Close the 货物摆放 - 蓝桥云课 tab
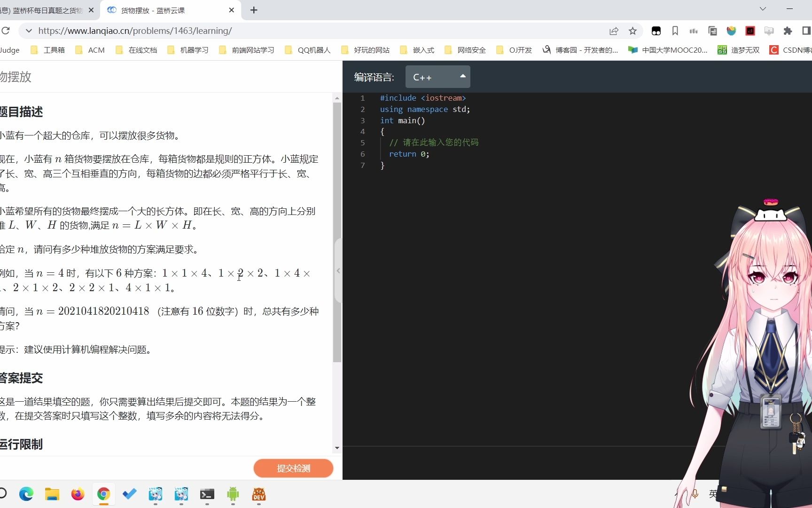This screenshot has height=508, width=812. (x=231, y=10)
